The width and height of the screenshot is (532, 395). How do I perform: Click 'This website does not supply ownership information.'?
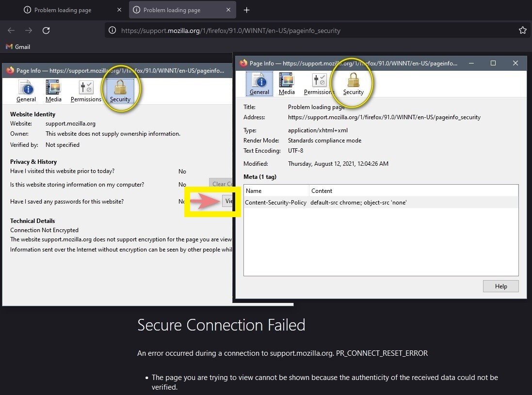(x=113, y=134)
